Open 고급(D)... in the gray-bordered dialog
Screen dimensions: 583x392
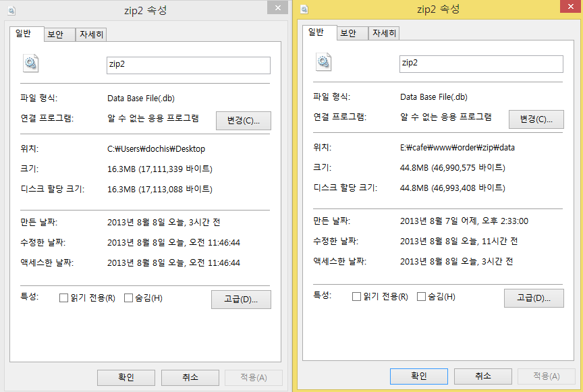241,299
